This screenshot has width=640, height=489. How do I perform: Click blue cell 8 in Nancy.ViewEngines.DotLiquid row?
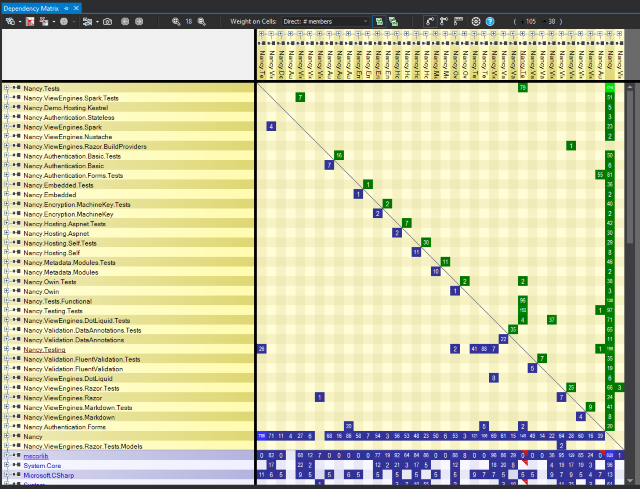493,378
